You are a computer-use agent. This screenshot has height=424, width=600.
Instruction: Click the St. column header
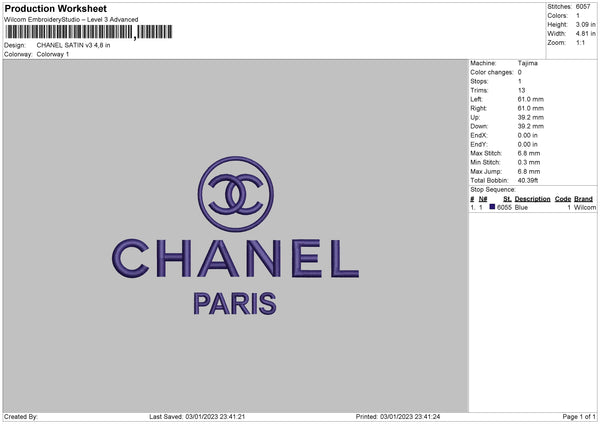(507, 199)
